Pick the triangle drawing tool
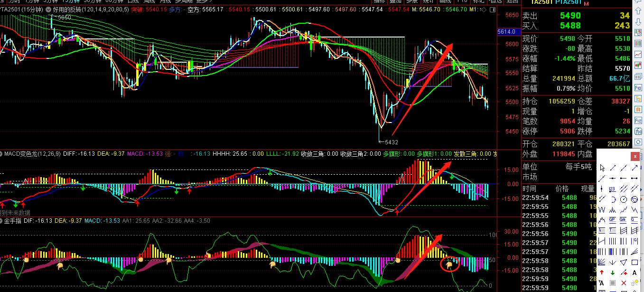 pyautogui.click(x=624, y=262)
